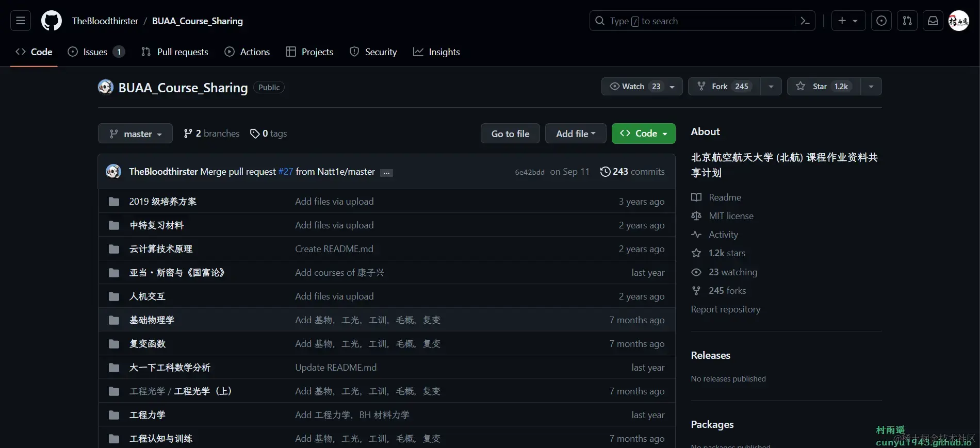Click the eye icon beside 23 watching
Screen dimensions: 980x448
click(696, 272)
